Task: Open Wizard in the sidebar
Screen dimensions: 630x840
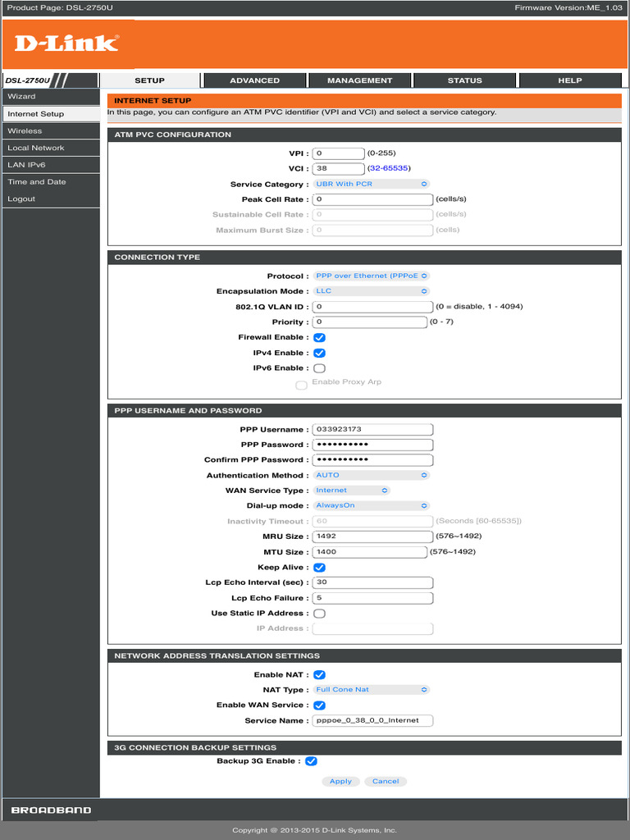Action: coord(51,97)
